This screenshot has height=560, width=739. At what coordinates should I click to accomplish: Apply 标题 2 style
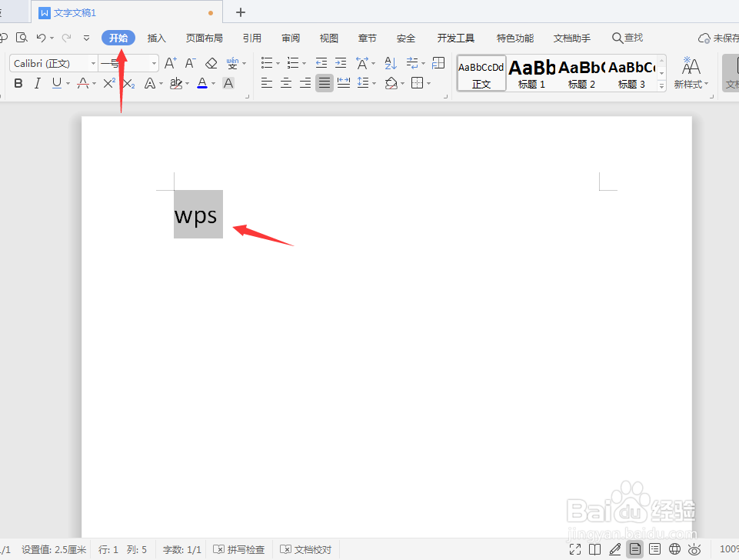(581, 74)
